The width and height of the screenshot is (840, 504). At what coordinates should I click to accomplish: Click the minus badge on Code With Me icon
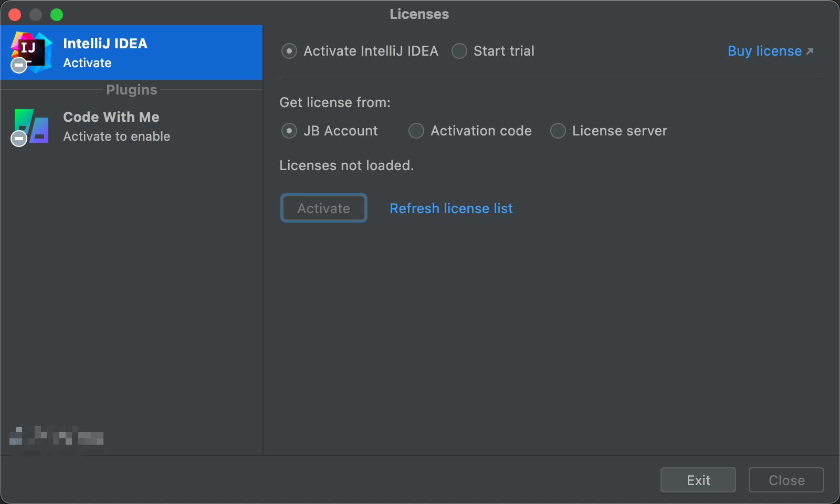18,139
